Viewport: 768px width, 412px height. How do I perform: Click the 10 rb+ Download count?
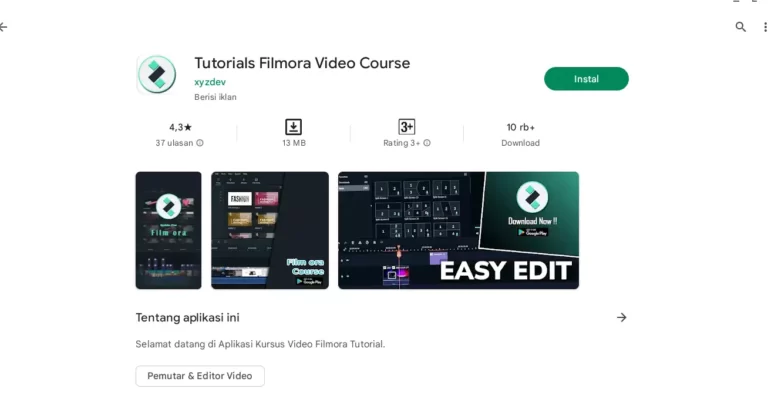coord(520,134)
